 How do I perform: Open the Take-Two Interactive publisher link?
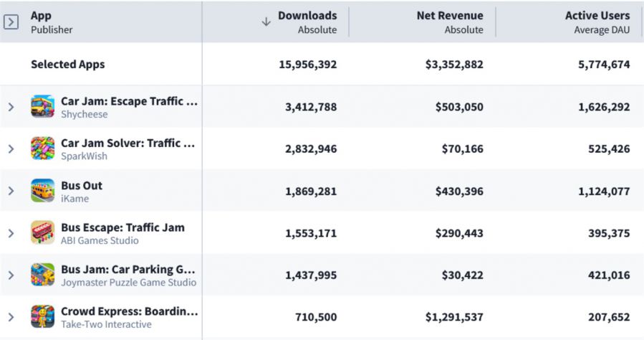tap(106, 324)
